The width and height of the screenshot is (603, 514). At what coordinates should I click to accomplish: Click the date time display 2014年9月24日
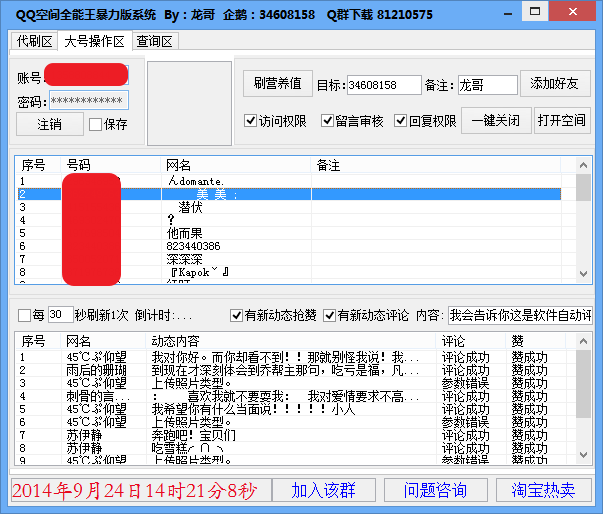tap(141, 490)
